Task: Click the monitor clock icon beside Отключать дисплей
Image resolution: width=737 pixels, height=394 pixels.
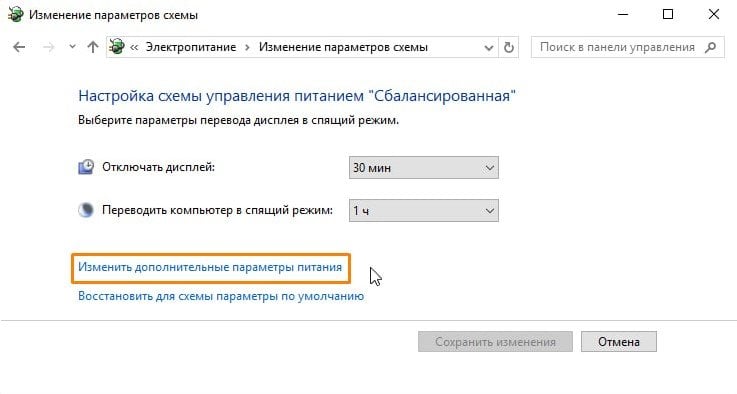Action: (x=86, y=167)
